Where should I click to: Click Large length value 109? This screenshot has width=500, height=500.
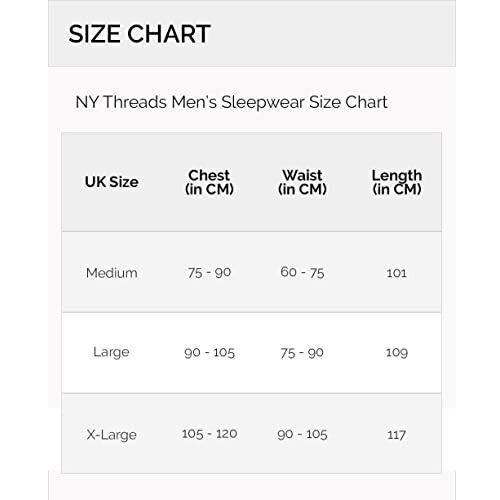[397, 352]
